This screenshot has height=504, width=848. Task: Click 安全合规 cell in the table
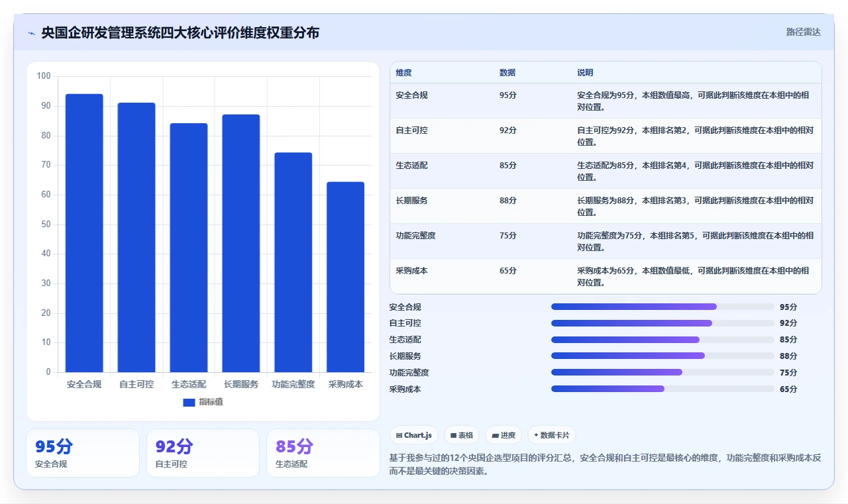[x=412, y=95]
